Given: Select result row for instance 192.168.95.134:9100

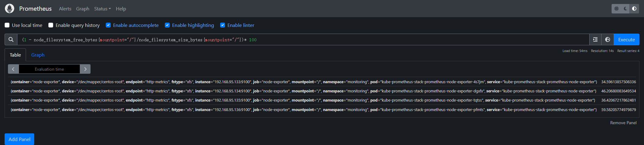Looking at the screenshot, I should coord(322,91).
